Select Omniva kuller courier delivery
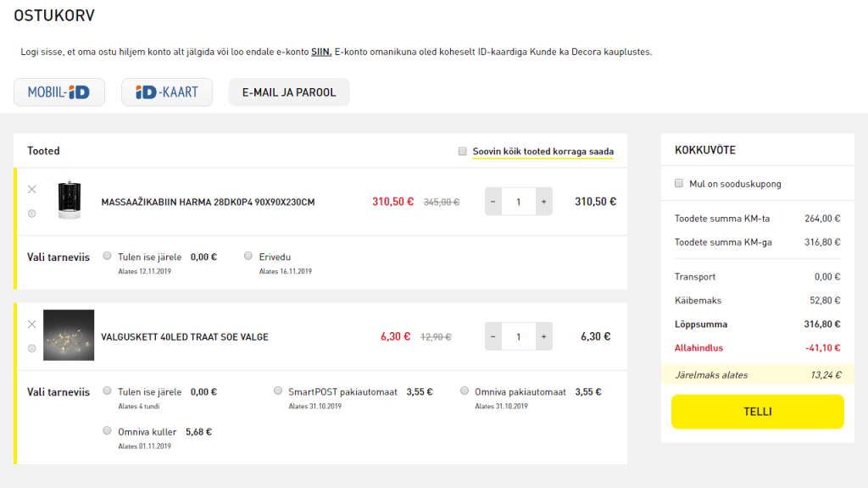The width and height of the screenshot is (868, 488). (108, 430)
